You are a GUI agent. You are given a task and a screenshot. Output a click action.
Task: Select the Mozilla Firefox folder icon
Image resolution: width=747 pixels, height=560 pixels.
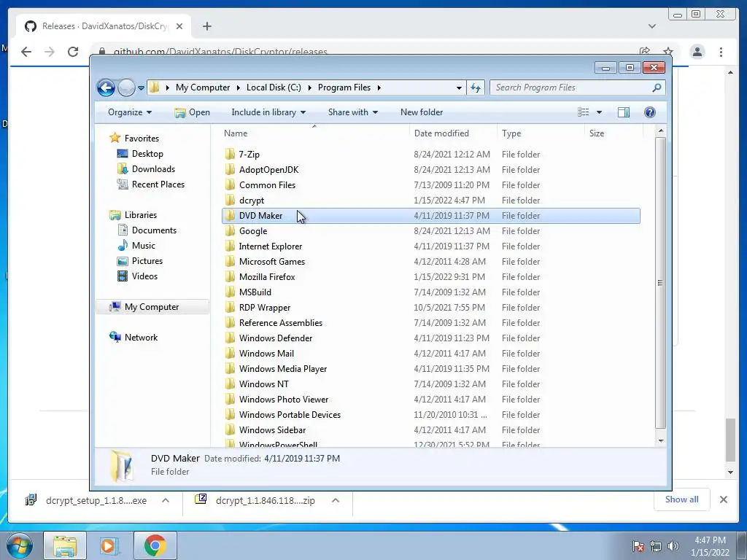230,276
